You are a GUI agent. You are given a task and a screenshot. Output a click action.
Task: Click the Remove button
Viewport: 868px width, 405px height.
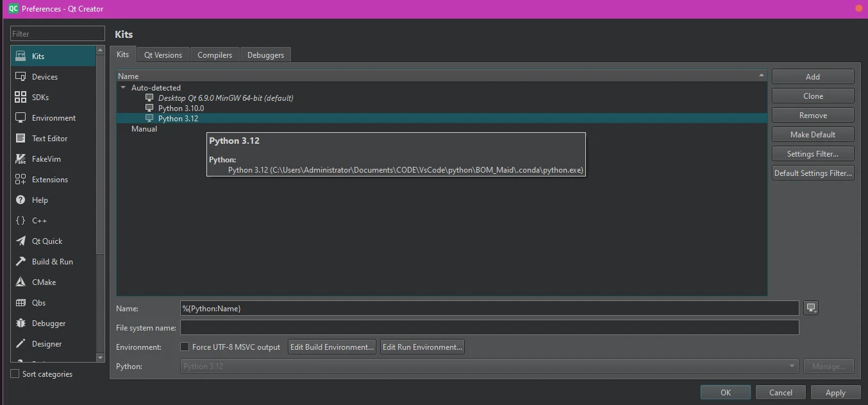[813, 115]
